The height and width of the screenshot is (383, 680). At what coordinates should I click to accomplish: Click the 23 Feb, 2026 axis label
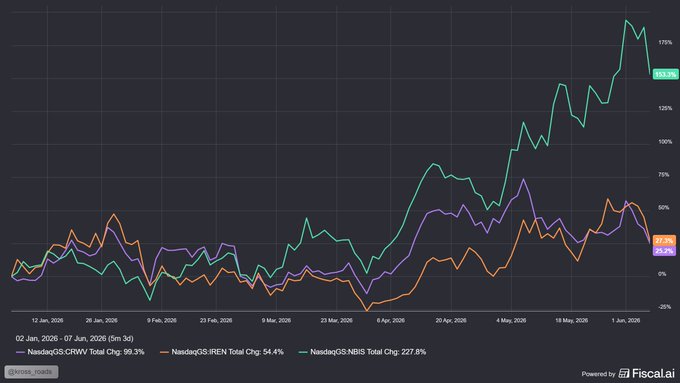coord(216,321)
